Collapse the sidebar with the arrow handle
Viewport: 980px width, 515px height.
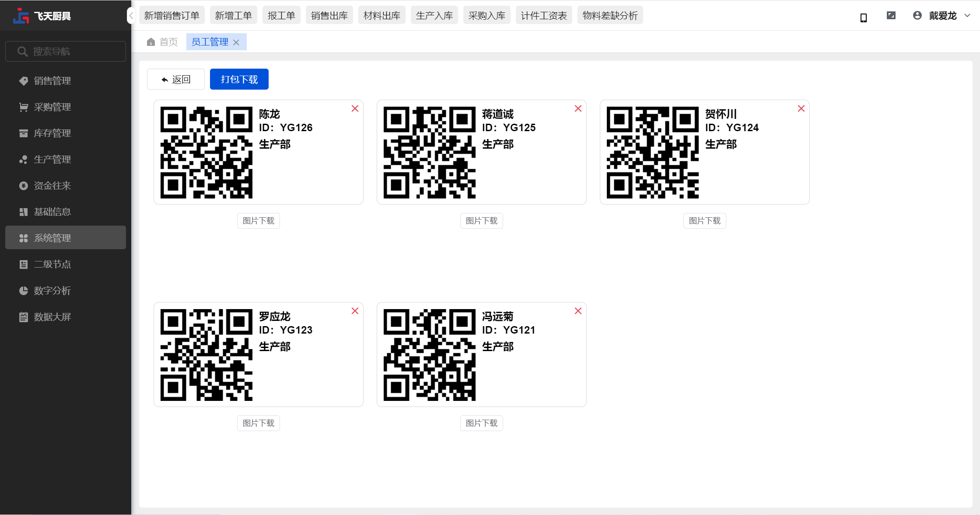[x=131, y=16]
